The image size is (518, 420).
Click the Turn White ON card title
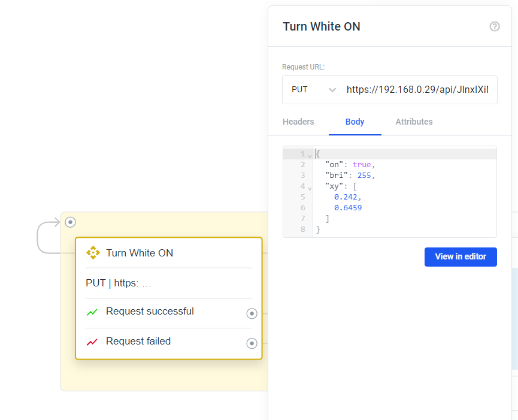tap(140, 253)
